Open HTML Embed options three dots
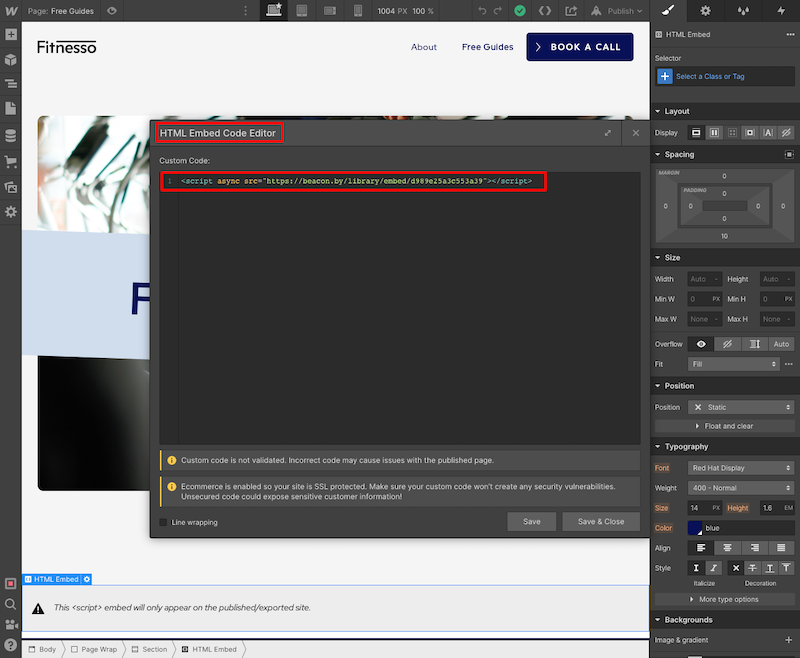Image resolution: width=800 pixels, height=658 pixels. tap(790, 35)
